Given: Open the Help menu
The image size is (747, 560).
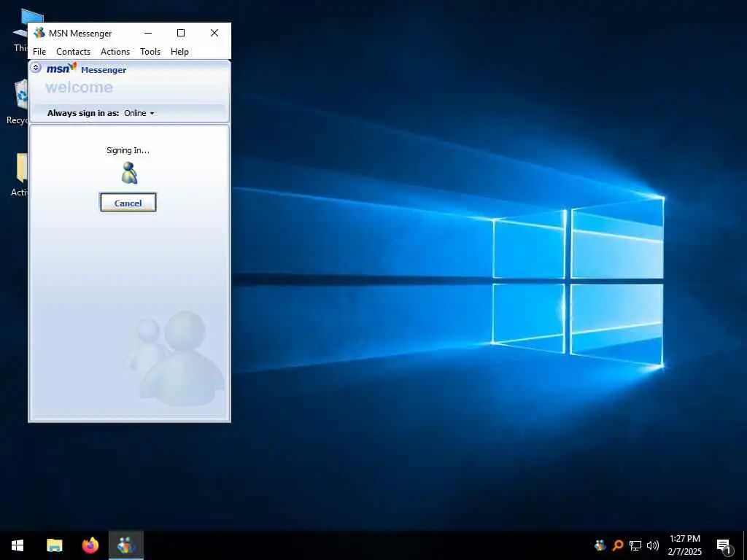Looking at the screenshot, I should tap(179, 52).
